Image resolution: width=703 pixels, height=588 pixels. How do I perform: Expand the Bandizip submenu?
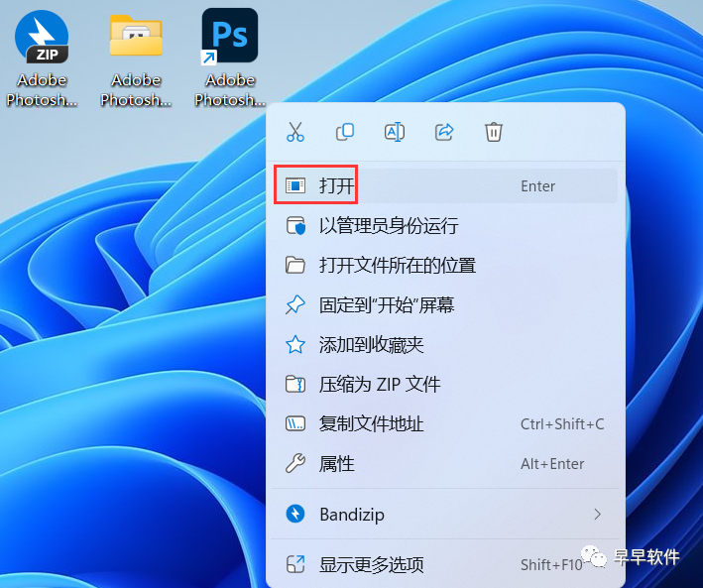[x=445, y=514]
